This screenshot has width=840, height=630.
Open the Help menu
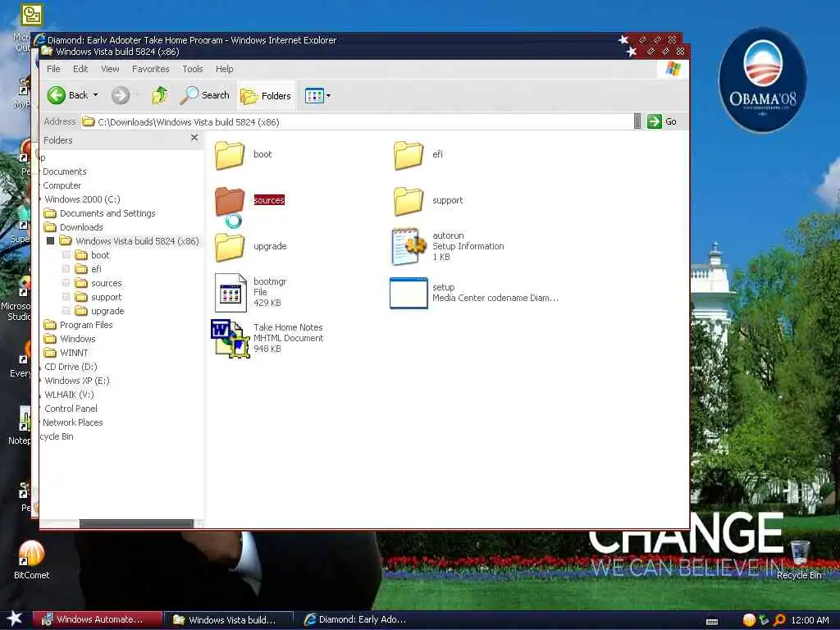click(225, 69)
